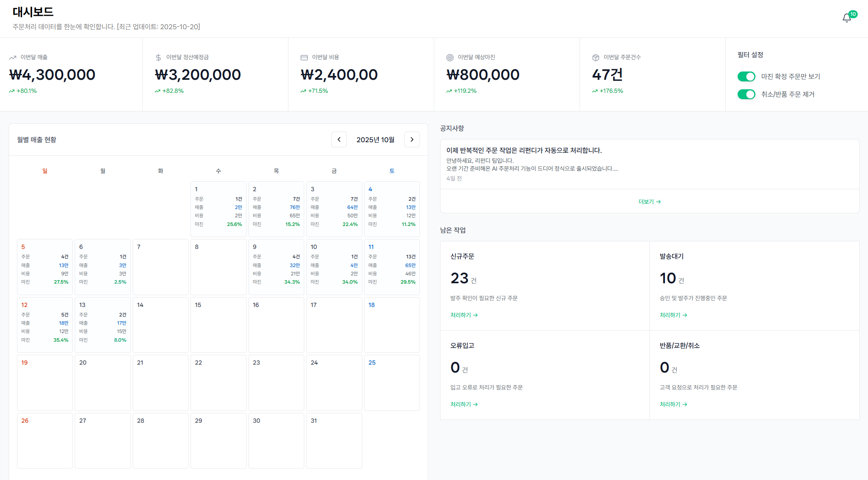Click the dollar icon beside 이번달 정산예정금
The height and width of the screenshot is (480, 868).
(x=158, y=57)
